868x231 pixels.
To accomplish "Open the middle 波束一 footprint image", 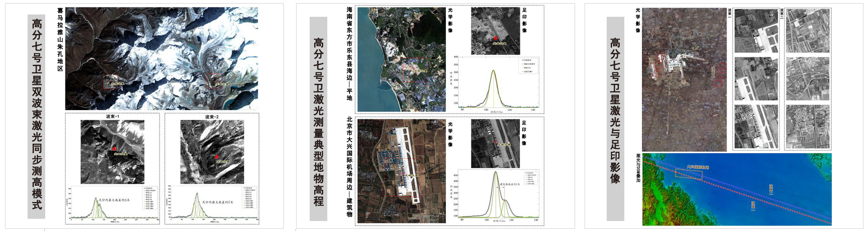I will point(756,79).
